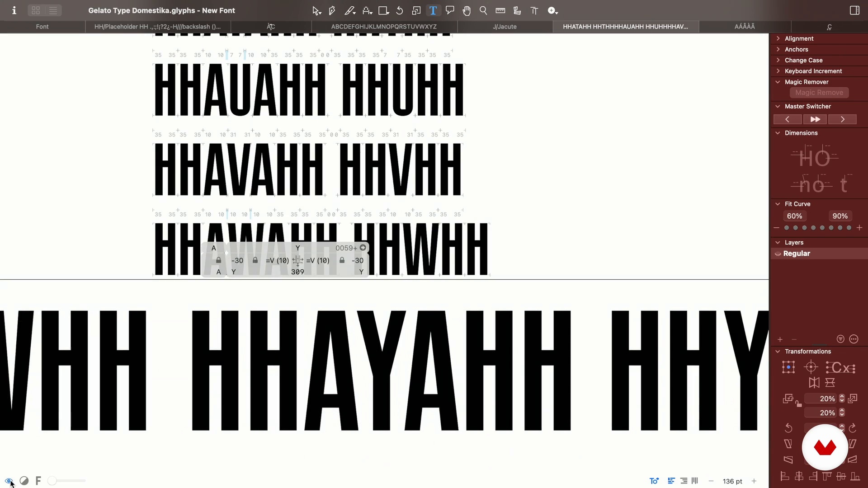Set the transformation origin grid
The width and height of the screenshot is (868, 488).
pyautogui.click(x=788, y=367)
